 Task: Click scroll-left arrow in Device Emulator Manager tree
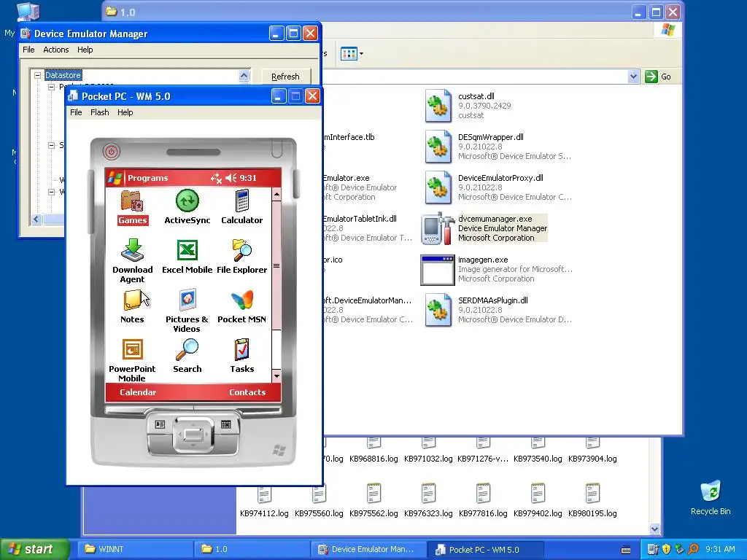tap(36, 219)
